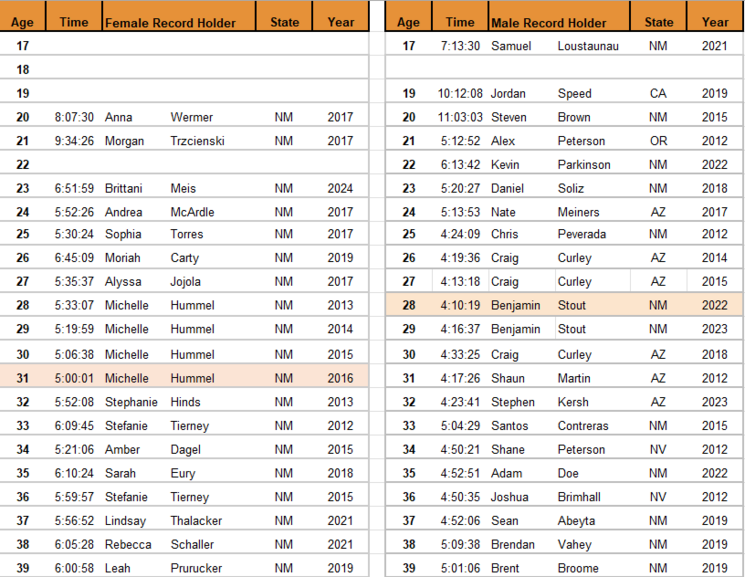The image size is (745, 577).
Task: Click state OR for Alex Peterson
Action: pos(658,141)
